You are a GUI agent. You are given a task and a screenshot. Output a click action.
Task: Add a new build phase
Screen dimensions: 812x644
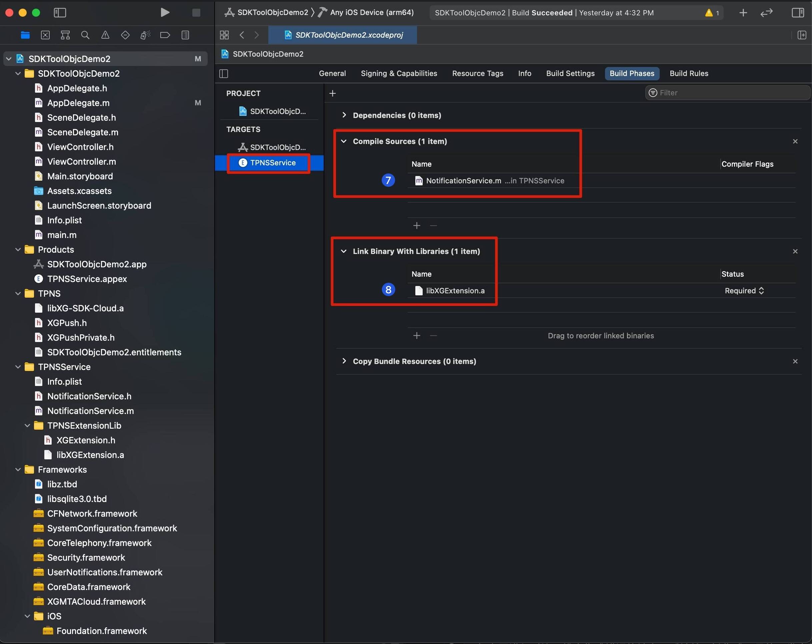pyautogui.click(x=332, y=93)
